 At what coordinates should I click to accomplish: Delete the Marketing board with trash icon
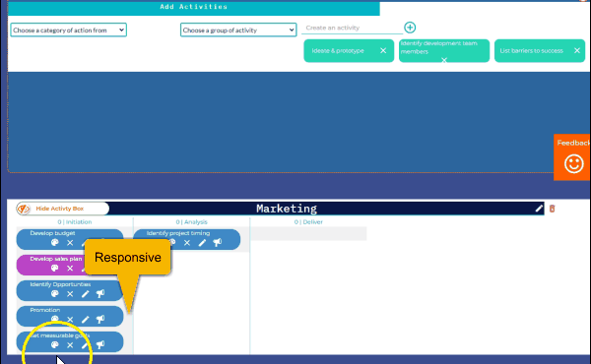(x=552, y=209)
